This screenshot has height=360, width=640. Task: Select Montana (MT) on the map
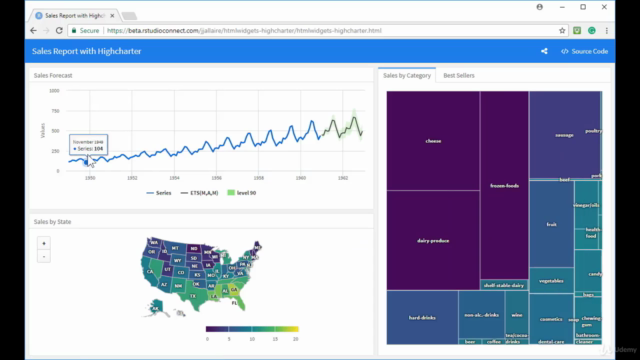point(175,248)
